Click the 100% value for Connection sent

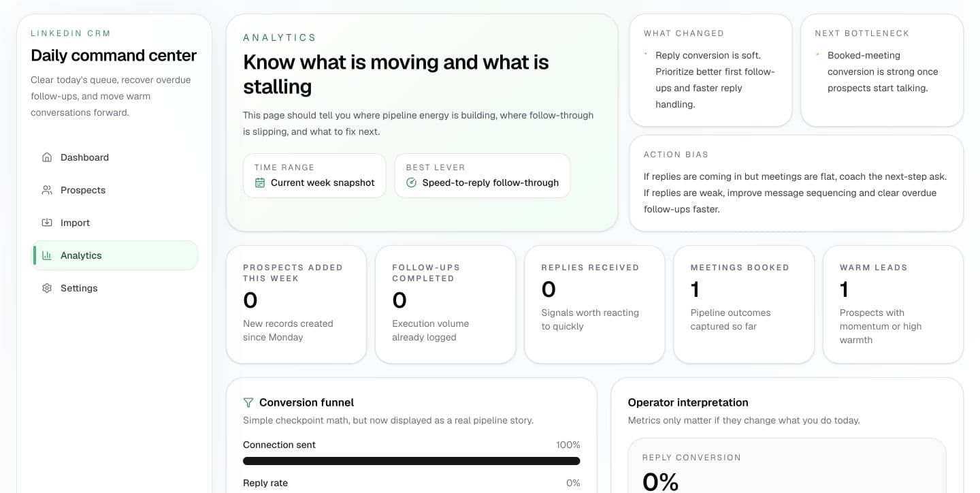point(568,445)
